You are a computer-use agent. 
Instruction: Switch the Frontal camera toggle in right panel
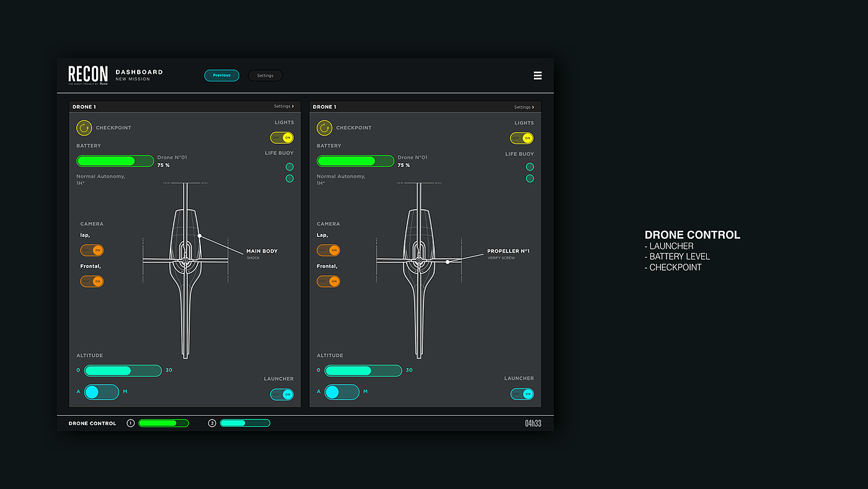329,281
